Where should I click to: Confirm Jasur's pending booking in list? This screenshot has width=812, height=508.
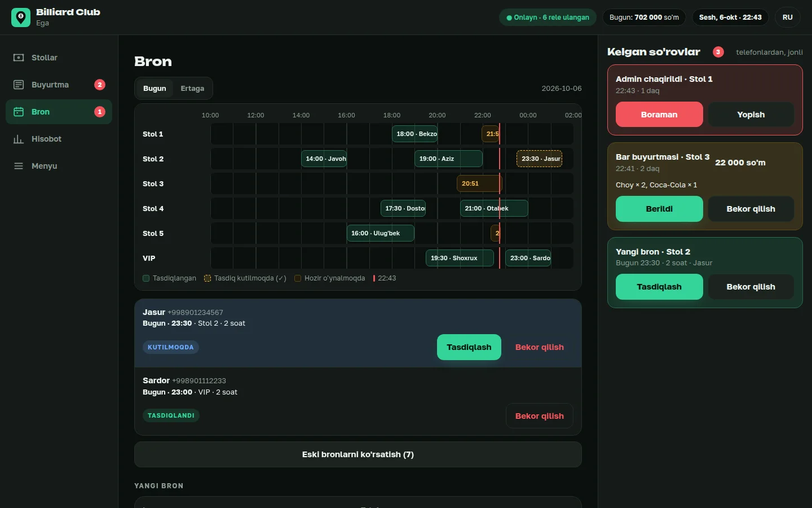pos(469,347)
